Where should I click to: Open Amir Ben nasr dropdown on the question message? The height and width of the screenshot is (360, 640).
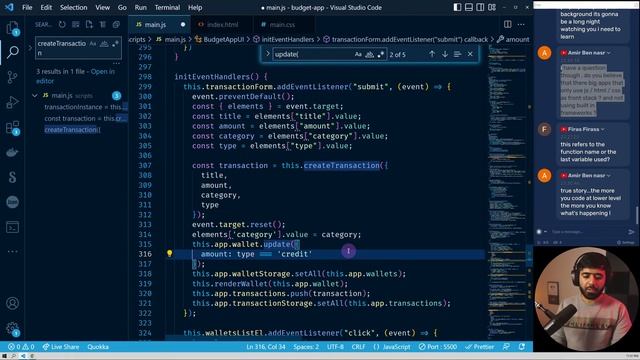click(609, 53)
